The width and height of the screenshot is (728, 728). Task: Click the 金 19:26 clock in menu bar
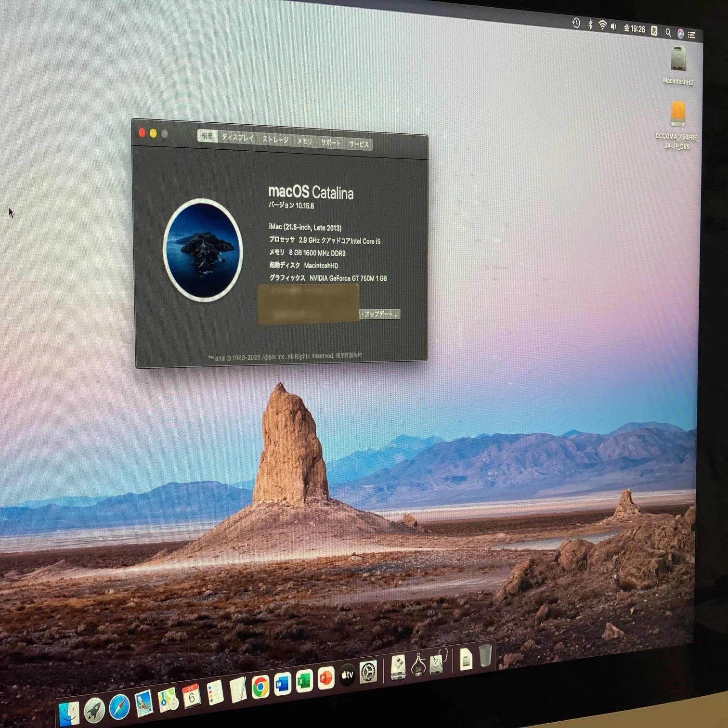[x=635, y=28]
